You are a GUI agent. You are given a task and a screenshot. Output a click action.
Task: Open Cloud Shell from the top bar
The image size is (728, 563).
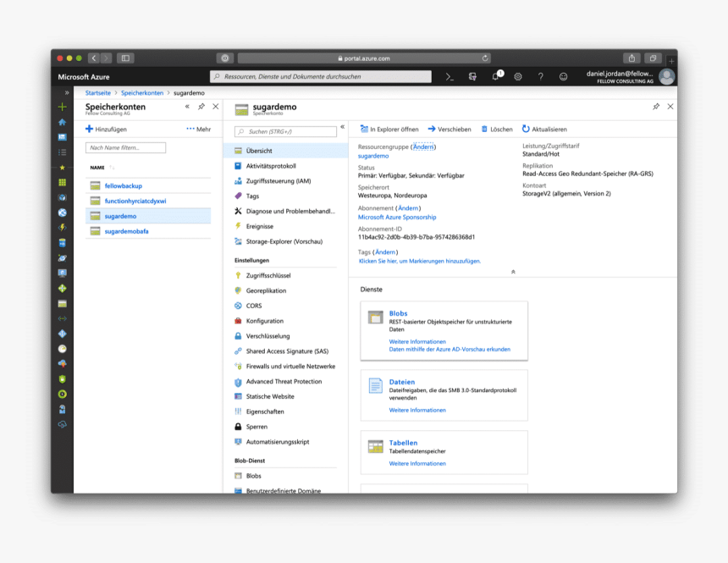449,77
